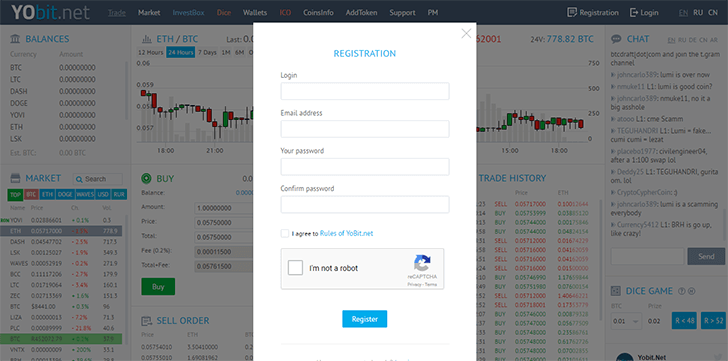This screenshot has height=361, width=728.
Task: Click the Your password field
Action: coord(364,167)
